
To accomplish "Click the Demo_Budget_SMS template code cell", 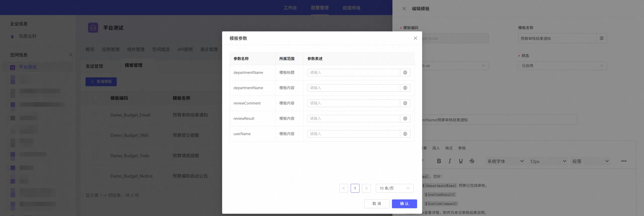I will pyautogui.click(x=129, y=135).
